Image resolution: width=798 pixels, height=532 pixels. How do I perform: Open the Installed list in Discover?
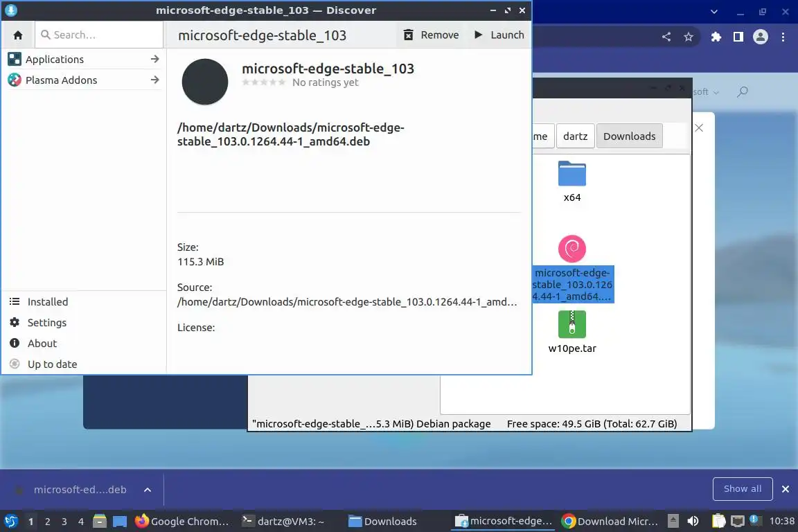[83, 302]
